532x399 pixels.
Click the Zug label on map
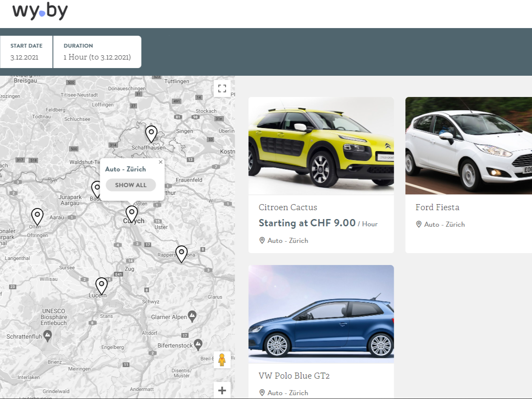pos(129,269)
